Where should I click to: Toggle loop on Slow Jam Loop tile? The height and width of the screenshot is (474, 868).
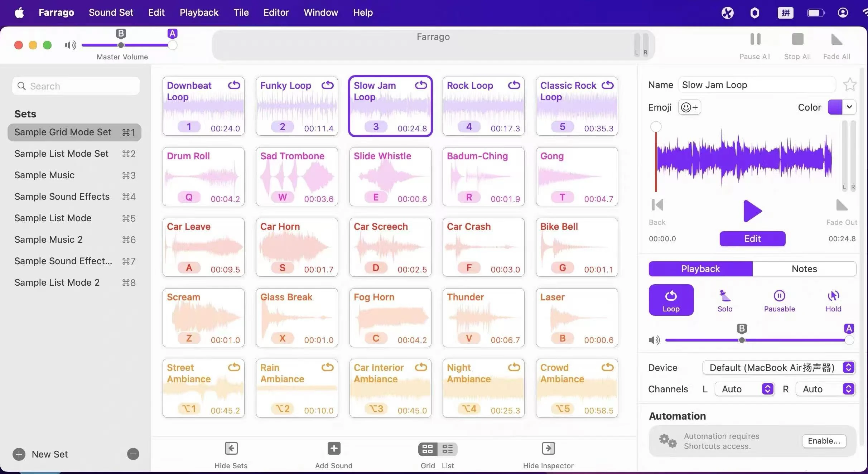(421, 85)
